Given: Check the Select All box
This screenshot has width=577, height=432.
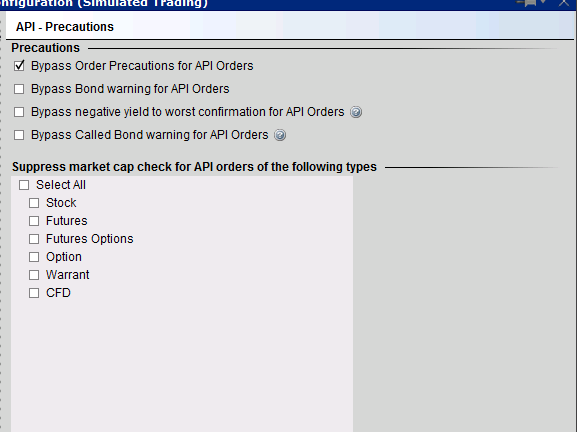Looking at the screenshot, I should tap(24, 185).
